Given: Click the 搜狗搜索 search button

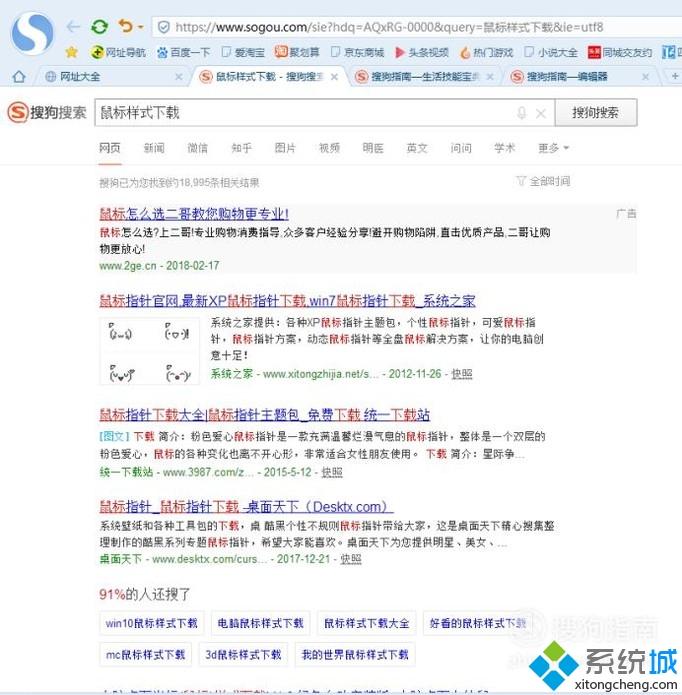Looking at the screenshot, I should [x=596, y=113].
